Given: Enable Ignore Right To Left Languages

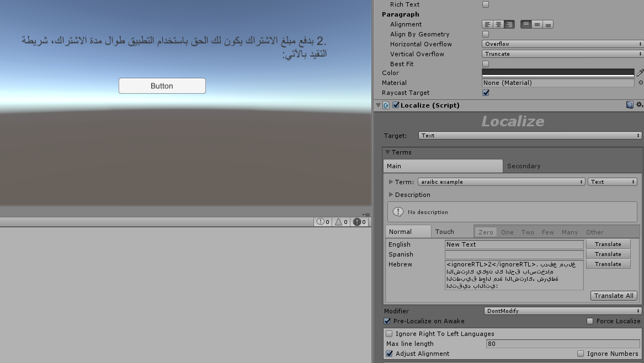Looking at the screenshot, I should (390, 334).
